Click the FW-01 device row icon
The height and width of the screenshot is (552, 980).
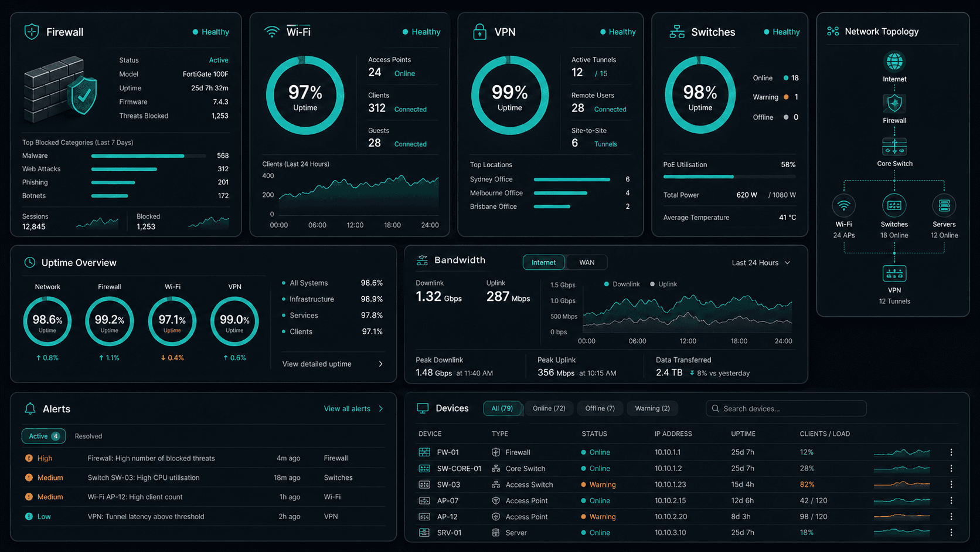424,452
